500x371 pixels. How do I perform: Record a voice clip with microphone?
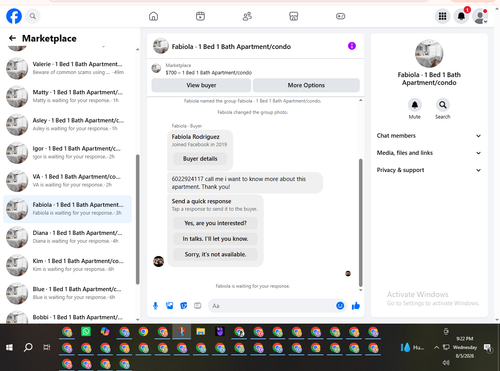[x=155, y=306]
